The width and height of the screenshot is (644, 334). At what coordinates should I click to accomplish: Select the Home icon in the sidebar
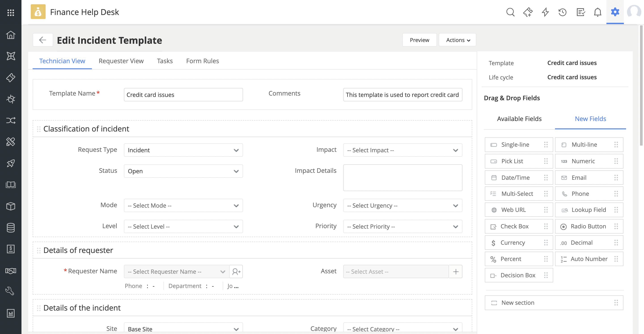[11, 35]
